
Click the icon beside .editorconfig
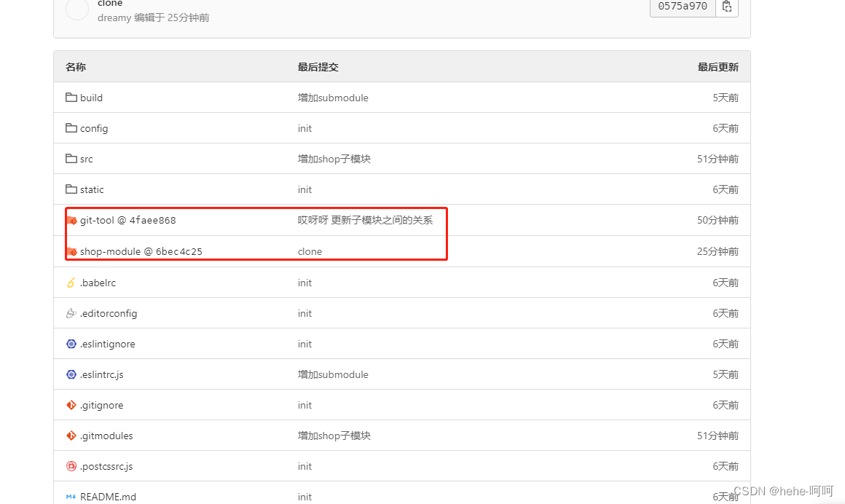(x=71, y=313)
